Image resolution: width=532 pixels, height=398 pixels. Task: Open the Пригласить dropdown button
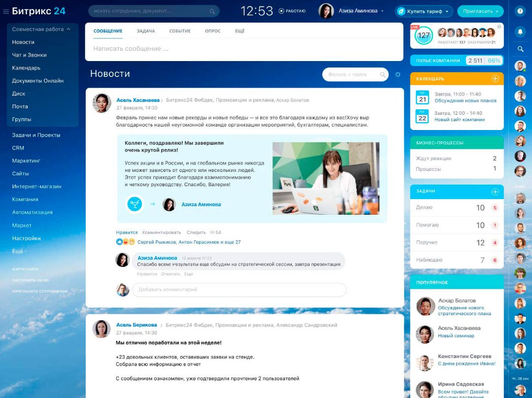pyautogui.click(x=480, y=11)
